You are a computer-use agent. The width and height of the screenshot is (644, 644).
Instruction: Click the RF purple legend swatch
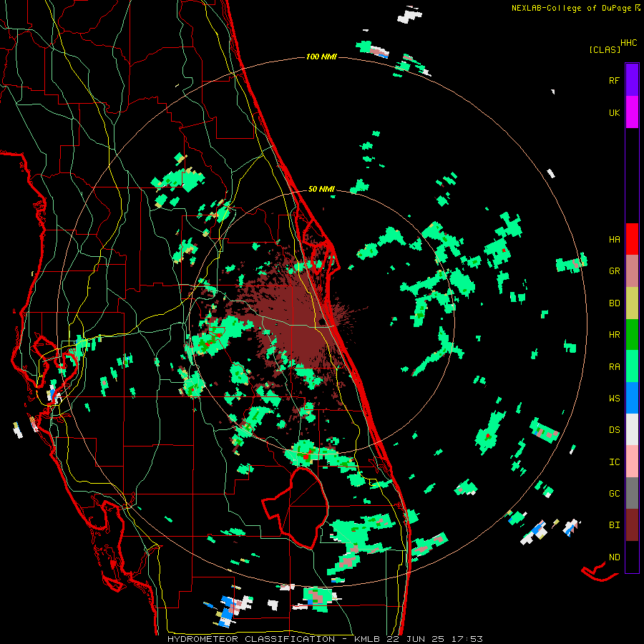pyautogui.click(x=632, y=80)
